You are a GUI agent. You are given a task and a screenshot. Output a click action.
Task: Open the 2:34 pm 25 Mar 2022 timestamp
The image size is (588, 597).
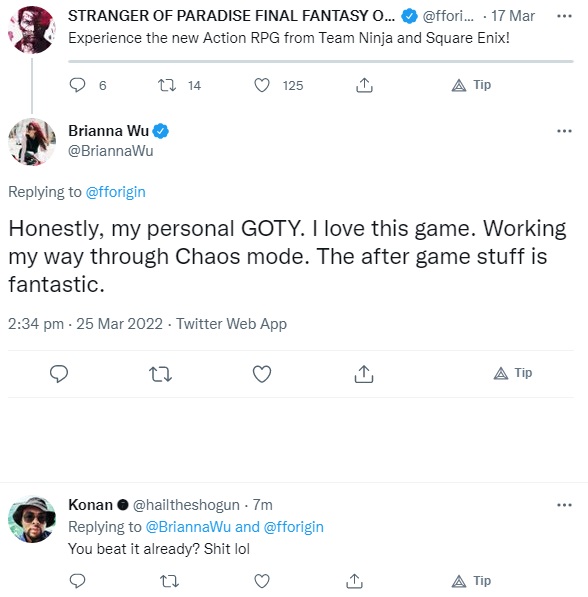(85, 324)
